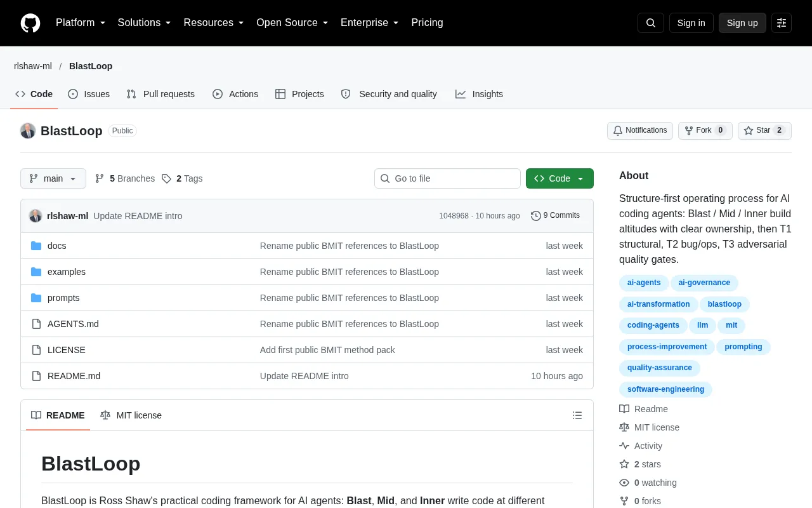Image resolution: width=812 pixels, height=508 pixels.
Task: Click the examples folder icon
Action: click(36, 272)
